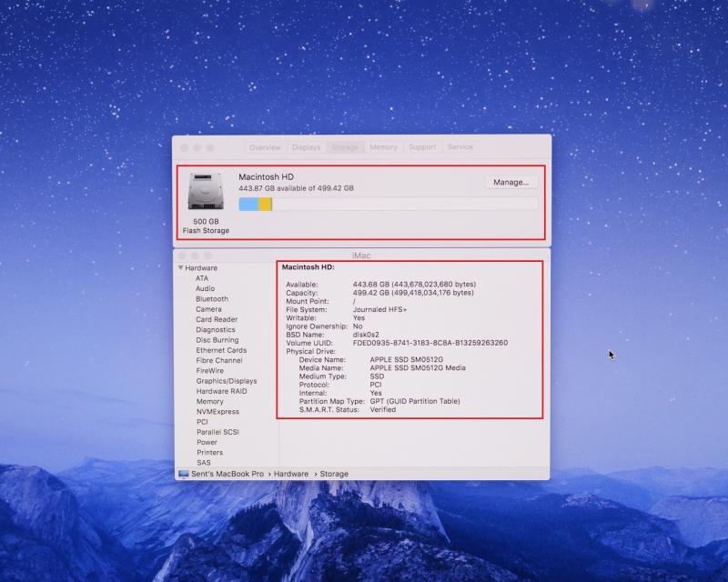This screenshot has width=728, height=582.
Task: Select Power in the sidebar
Action: click(207, 442)
